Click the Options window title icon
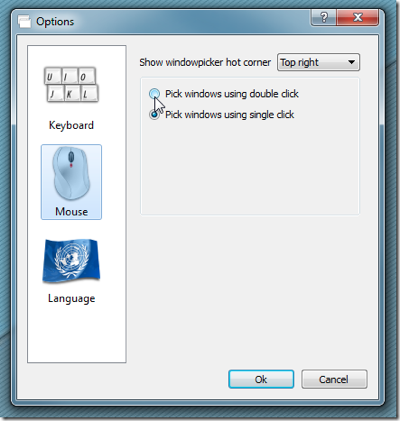400x421 pixels. pos(24,22)
